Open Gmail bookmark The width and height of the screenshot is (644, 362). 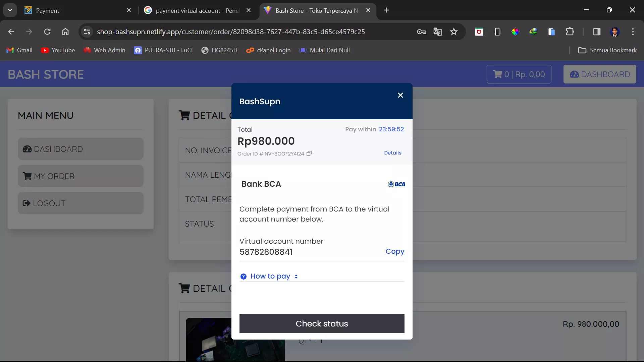[x=19, y=50]
